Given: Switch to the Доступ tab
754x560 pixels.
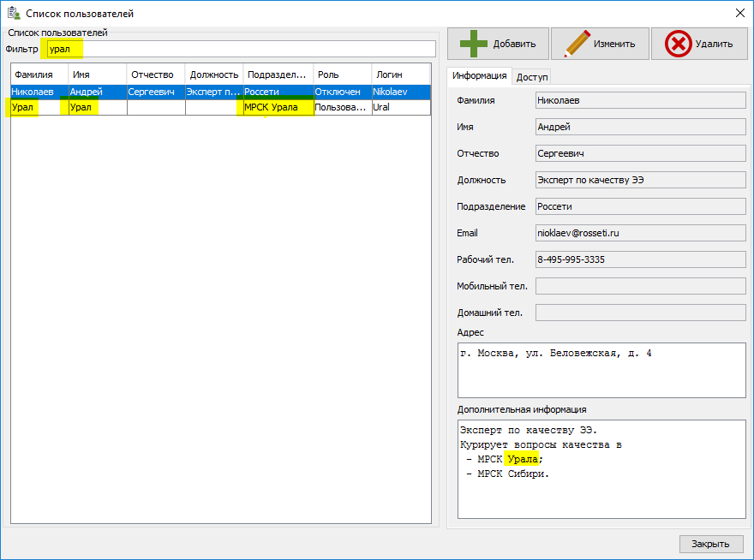Looking at the screenshot, I should pos(532,77).
